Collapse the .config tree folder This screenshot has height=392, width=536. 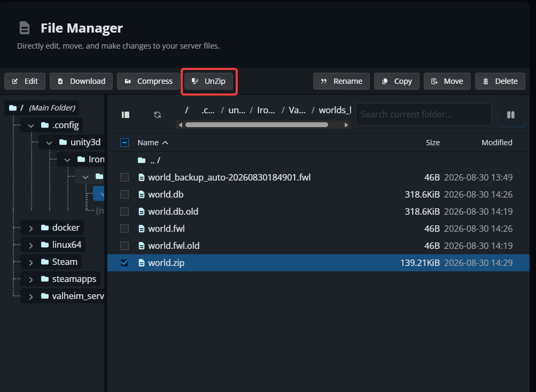point(31,126)
